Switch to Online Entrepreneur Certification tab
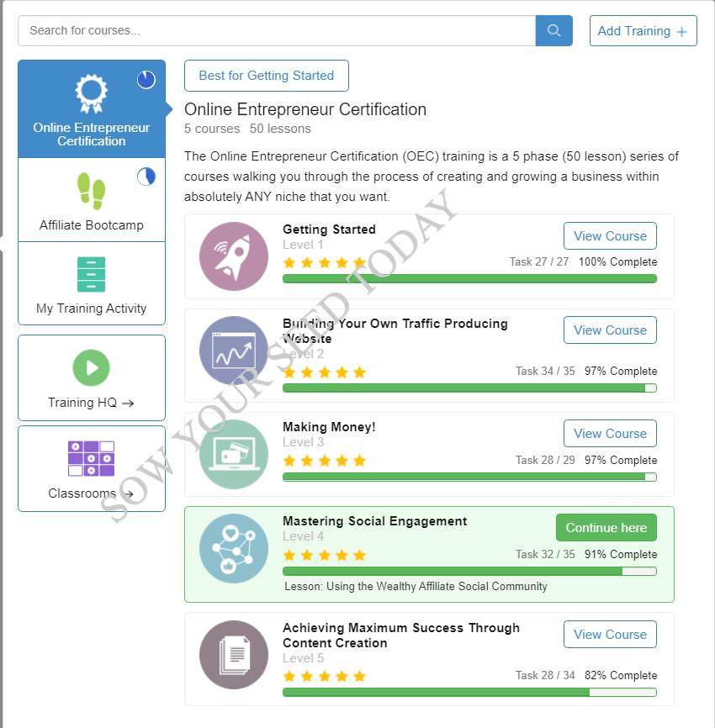The image size is (715, 728). 92,109
